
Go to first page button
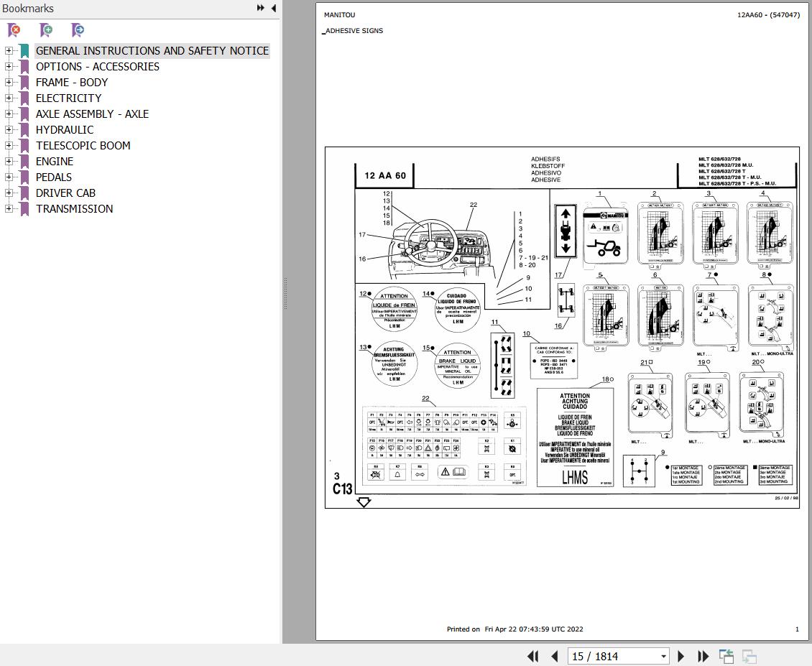[533, 656]
